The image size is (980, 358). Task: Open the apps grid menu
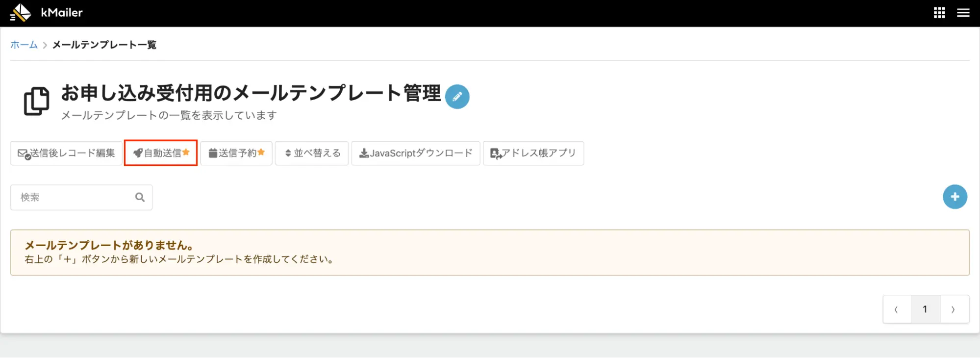pos(939,13)
